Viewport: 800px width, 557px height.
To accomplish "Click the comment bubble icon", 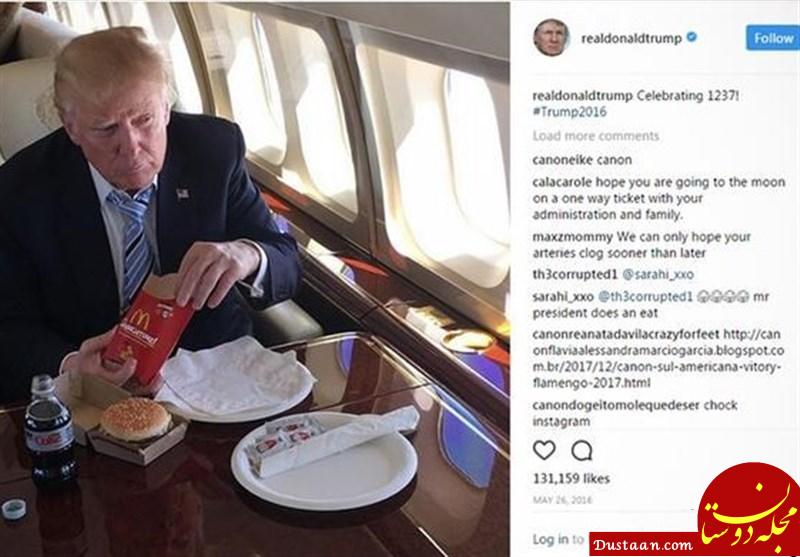I will tap(582, 450).
